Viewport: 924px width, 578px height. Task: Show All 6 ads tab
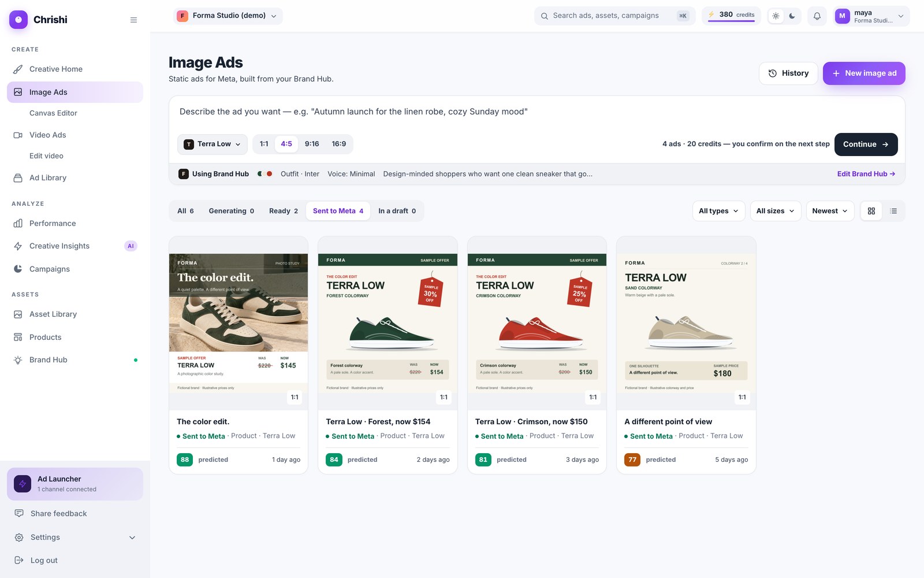pyautogui.click(x=185, y=211)
